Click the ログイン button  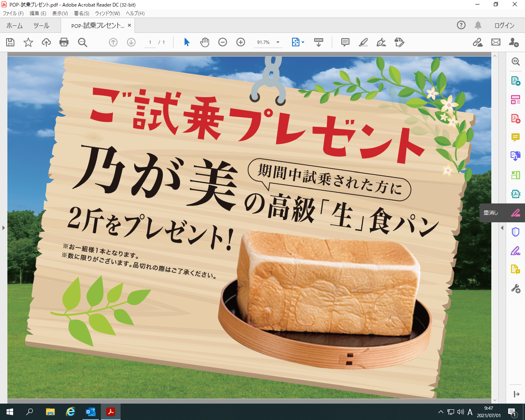click(x=504, y=25)
